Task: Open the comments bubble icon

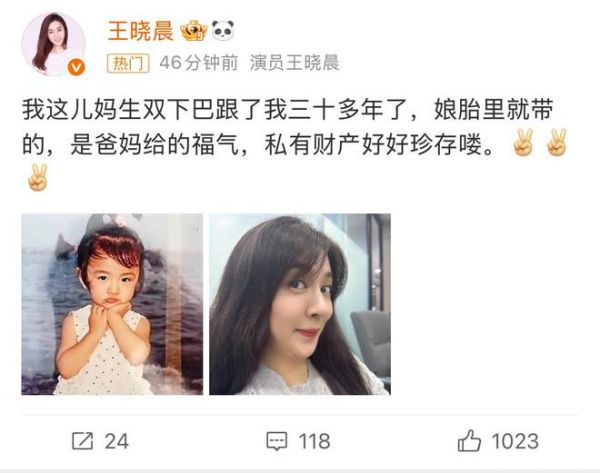Action: [277, 441]
